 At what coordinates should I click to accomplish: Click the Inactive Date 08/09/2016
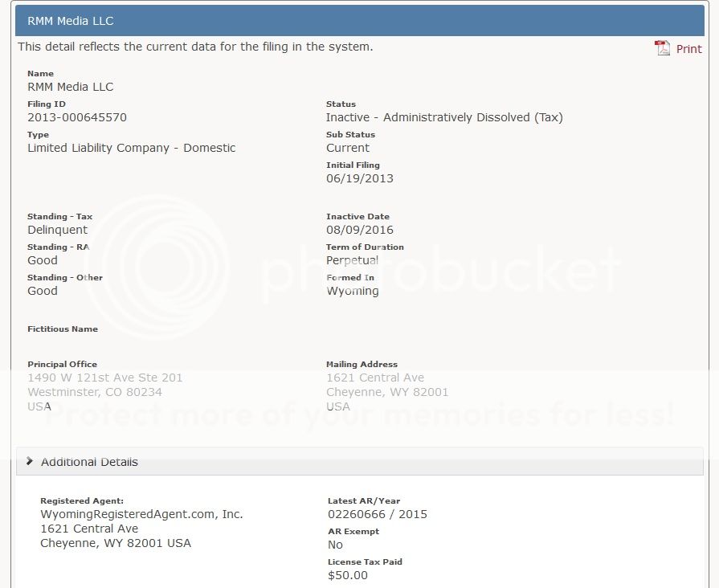coord(359,230)
